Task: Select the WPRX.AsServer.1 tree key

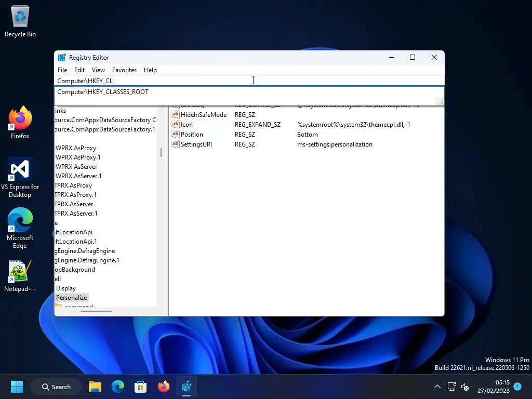Action: coord(78,176)
